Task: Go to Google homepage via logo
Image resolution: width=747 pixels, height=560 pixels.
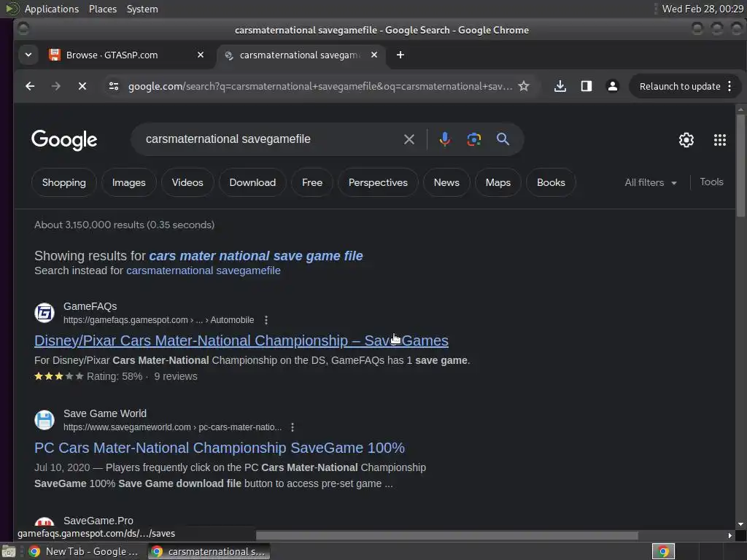Action: pos(64,140)
